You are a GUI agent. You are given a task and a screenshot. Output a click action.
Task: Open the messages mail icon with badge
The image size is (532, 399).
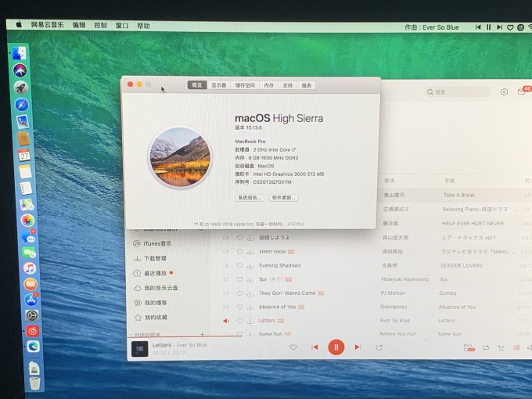pyautogui.click(x=522, y=92)
